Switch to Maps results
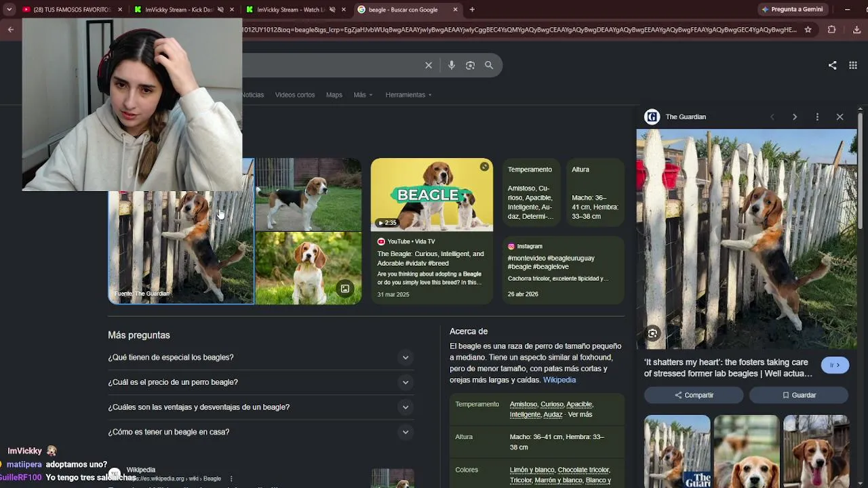 point(334,95)
